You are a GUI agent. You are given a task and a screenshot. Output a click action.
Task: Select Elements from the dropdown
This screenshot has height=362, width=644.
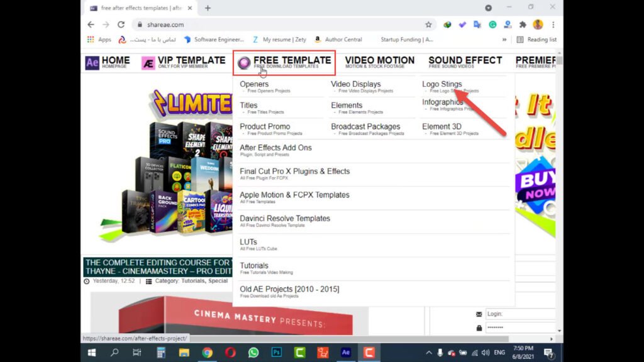347,106
